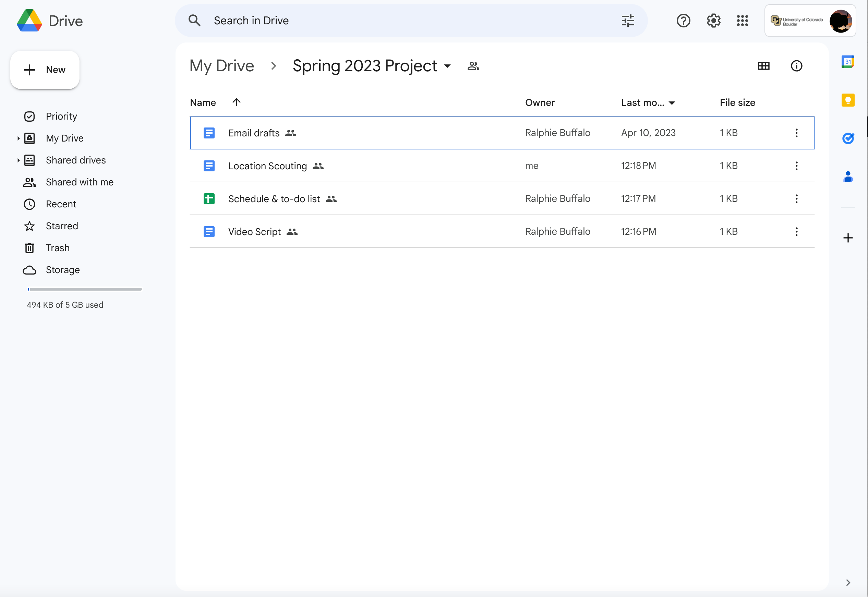Select Starred in the left sidebar

[62, 226]
